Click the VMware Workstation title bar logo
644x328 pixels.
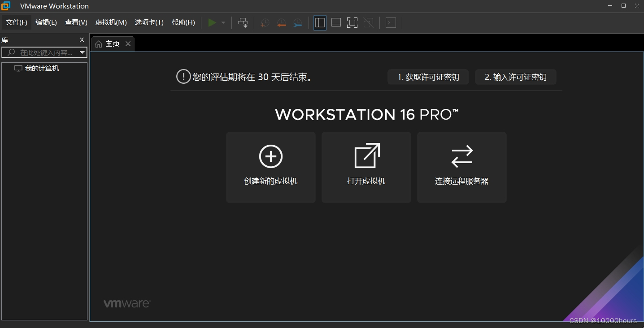(x=6, y=6)
